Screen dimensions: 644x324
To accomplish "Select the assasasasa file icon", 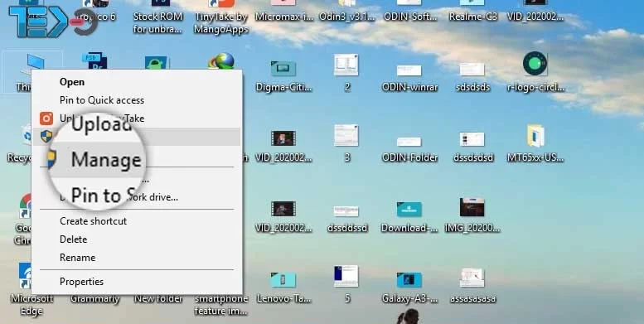I will [x=472, y=278].
